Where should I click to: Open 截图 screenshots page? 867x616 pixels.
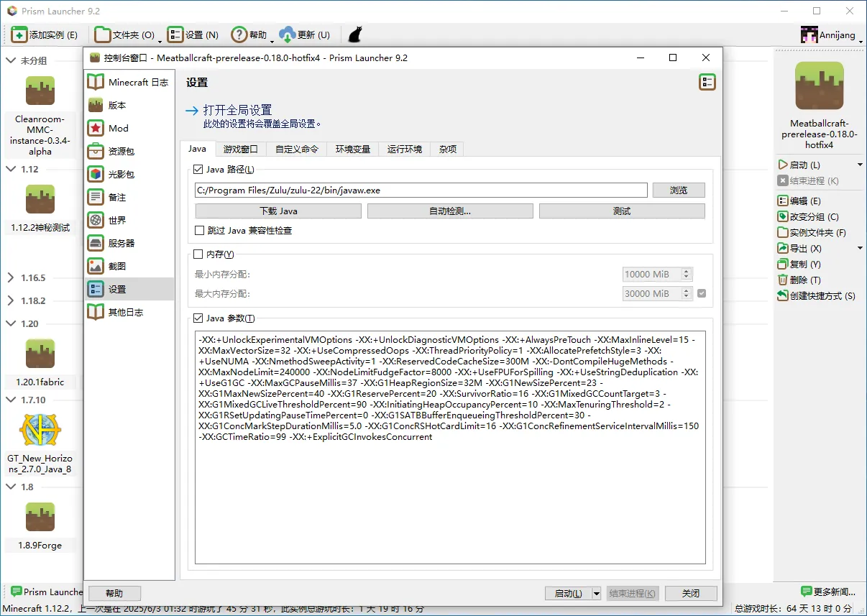click(129, 266)
